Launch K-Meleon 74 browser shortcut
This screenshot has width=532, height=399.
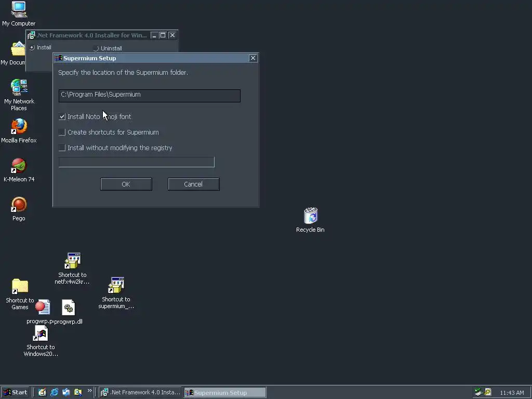coord(19,166)
